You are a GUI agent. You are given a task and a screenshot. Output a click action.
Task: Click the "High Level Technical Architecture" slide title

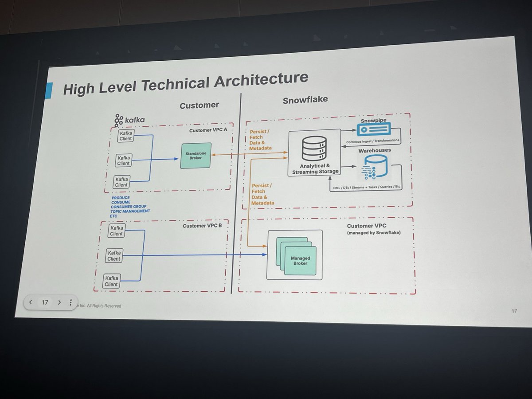[x=185, y=84]
